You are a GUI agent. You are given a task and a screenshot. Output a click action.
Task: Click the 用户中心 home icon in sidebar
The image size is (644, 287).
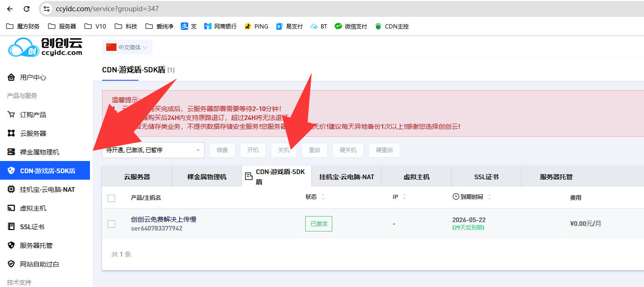tap(12, 77)
